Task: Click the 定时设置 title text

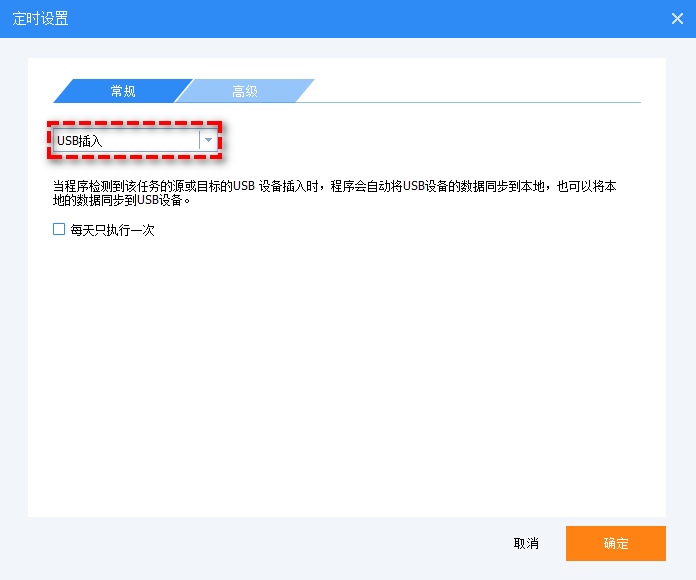Action: point(41,19)
